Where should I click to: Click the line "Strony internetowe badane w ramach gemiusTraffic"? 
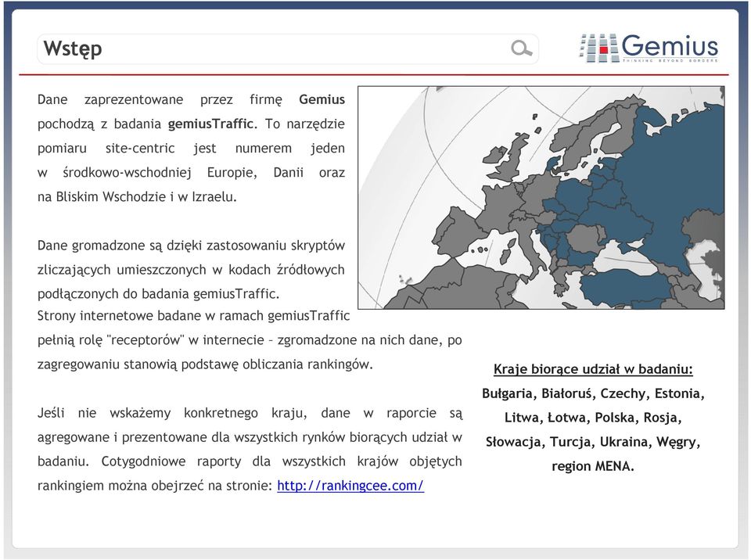[x=193, y=316]
